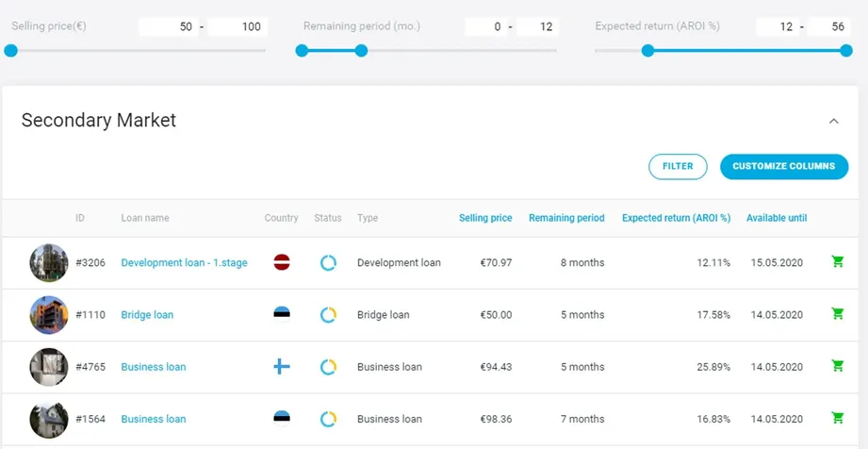Click status ring icon for loan #1564
The height and width of the screenshot is (449, 868).
click(x=328, y=419)
